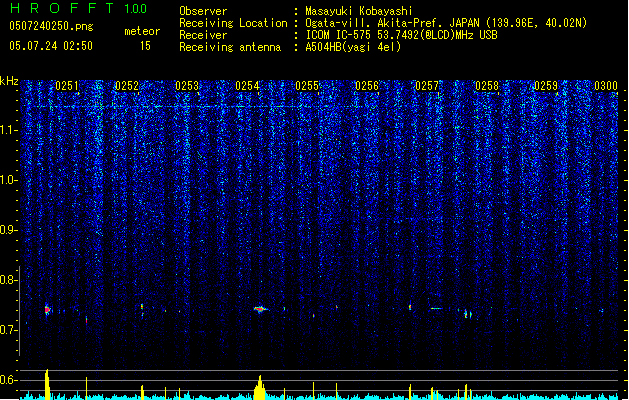
Task: Select the ICOM IC-575 53.7492 MHz USB text
Action: (x=402, y=35)
